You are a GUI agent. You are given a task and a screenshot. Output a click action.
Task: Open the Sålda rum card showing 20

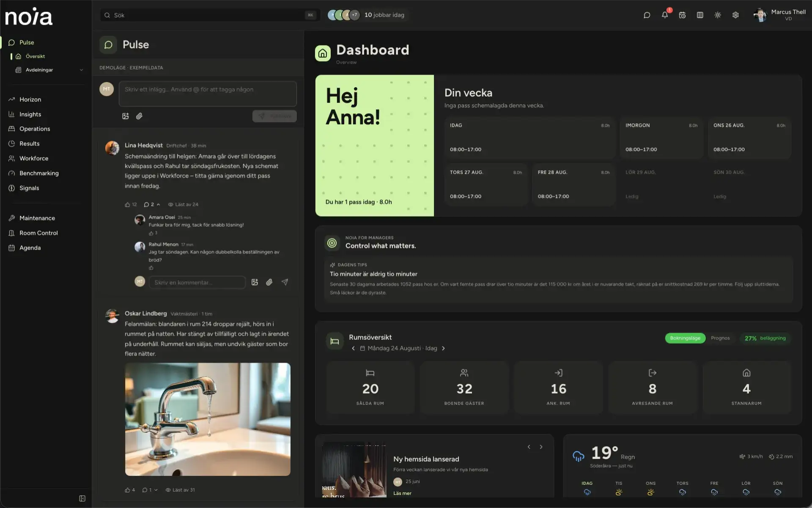pos(370,387)
